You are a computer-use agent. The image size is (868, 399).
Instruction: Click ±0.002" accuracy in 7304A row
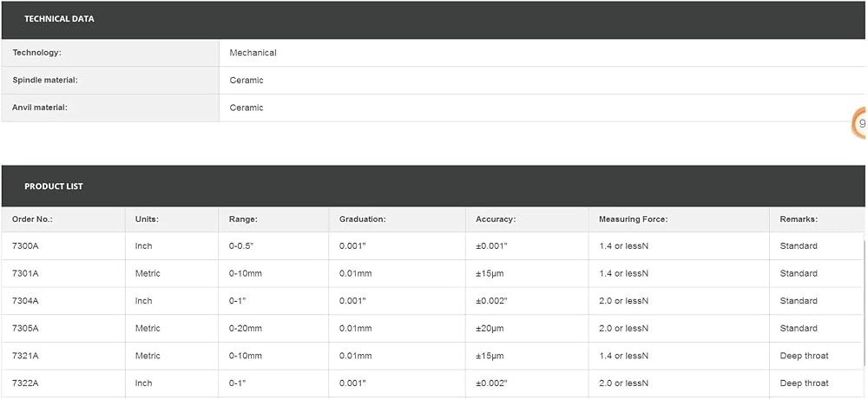[491, 301]
